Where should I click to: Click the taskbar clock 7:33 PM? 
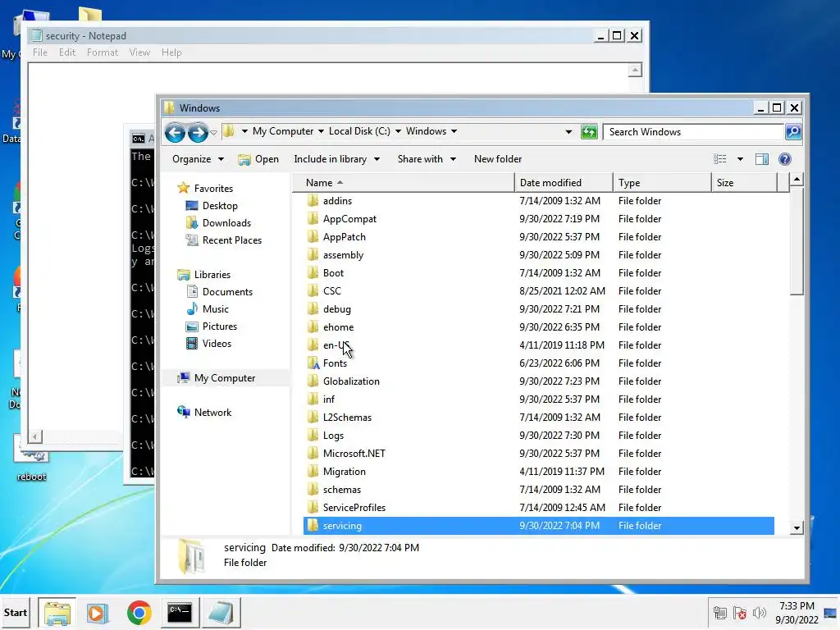pyautogui.click(x=797, y=606)
